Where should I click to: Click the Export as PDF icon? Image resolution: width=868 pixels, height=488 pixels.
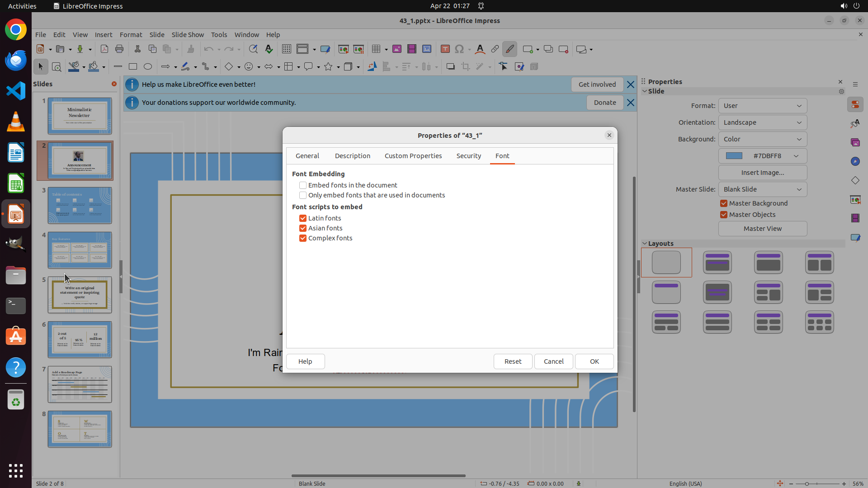[104, 49]
